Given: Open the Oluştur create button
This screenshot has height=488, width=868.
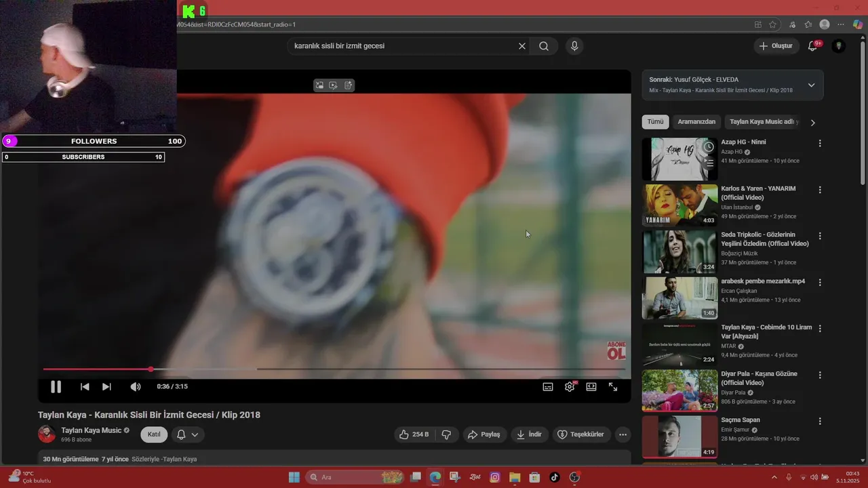Looking at the screenshot, I should click(776, 46).
